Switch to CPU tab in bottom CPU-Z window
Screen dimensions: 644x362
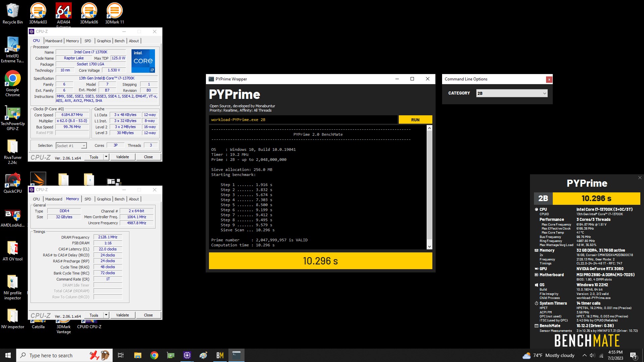coord(36,199)
